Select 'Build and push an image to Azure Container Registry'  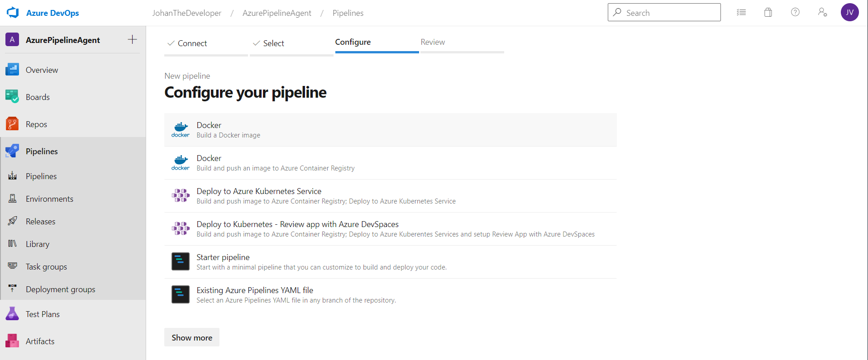coord(390,163)
